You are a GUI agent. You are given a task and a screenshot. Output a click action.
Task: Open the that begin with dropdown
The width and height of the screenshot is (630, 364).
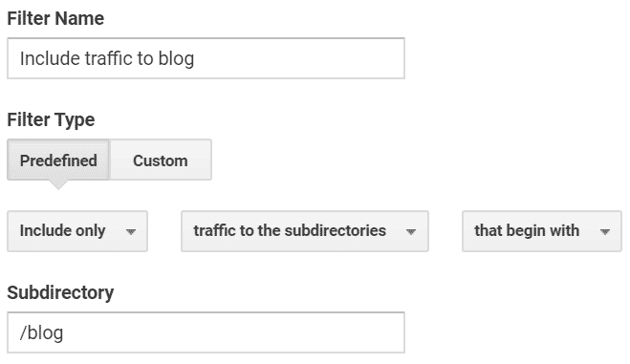(542, 231)
